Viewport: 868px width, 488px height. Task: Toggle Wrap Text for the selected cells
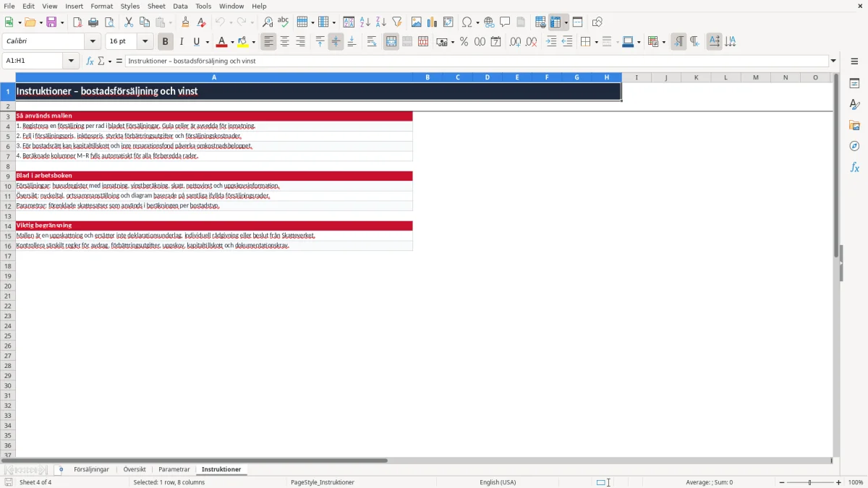tap(372, 42)
